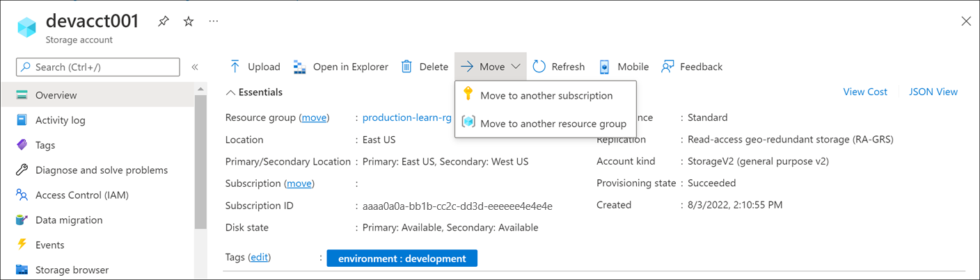The height and width of the screenshot is (280, 980).
Task: Click the Events lightning bolt icon
Action: coord(22,245)
